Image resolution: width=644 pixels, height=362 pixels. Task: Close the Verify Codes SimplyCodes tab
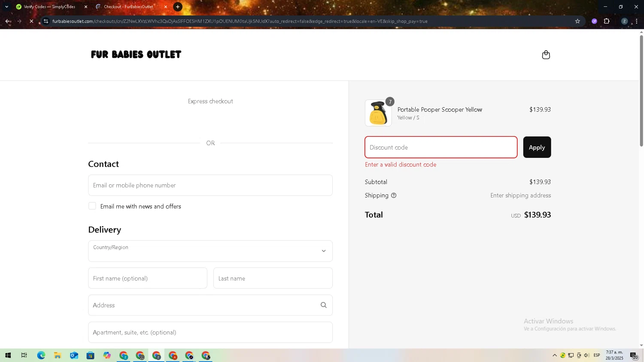(85, 7)
